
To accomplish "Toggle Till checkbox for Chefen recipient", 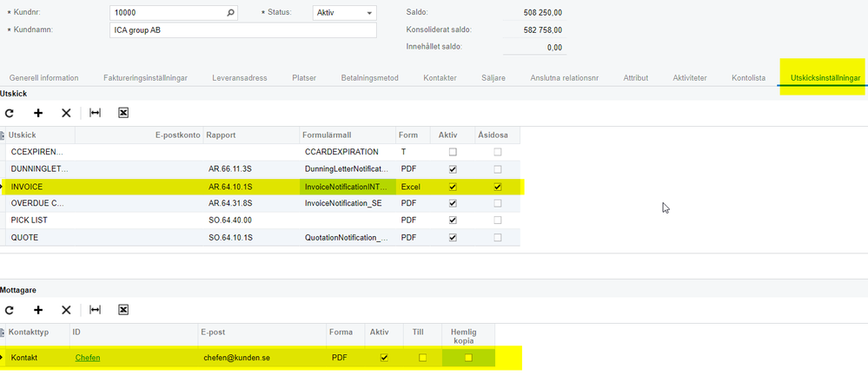I will click(422, 358).
